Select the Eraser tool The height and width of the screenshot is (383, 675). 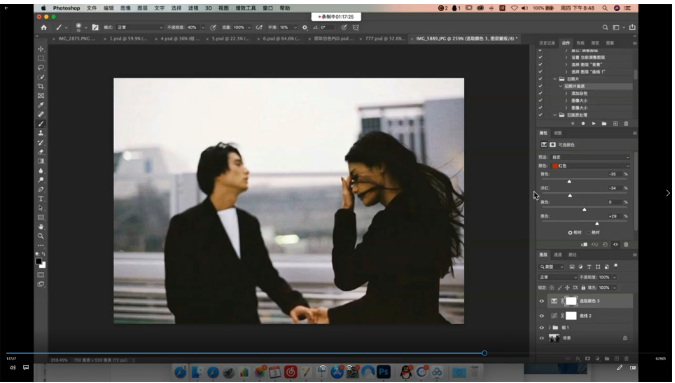41,152
